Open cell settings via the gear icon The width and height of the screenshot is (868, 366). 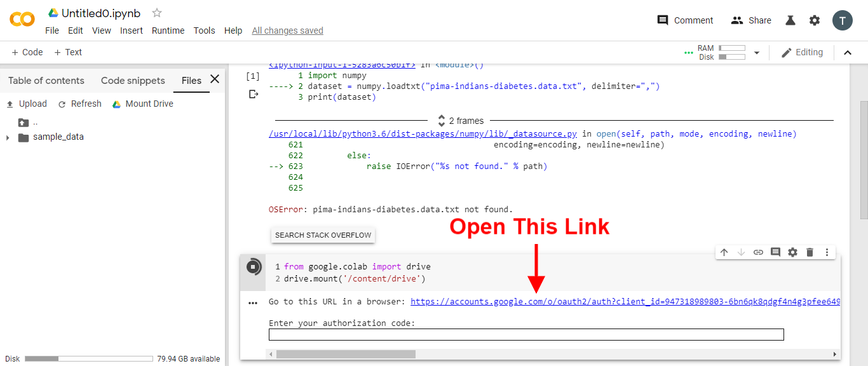[x=792, y=252]
